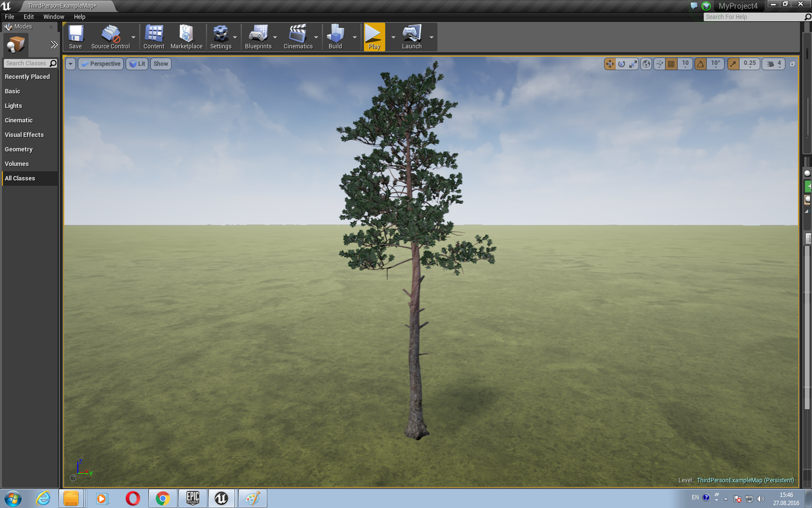Open the camera speed dropdown
812x508 pixels.
click(774, 64)
